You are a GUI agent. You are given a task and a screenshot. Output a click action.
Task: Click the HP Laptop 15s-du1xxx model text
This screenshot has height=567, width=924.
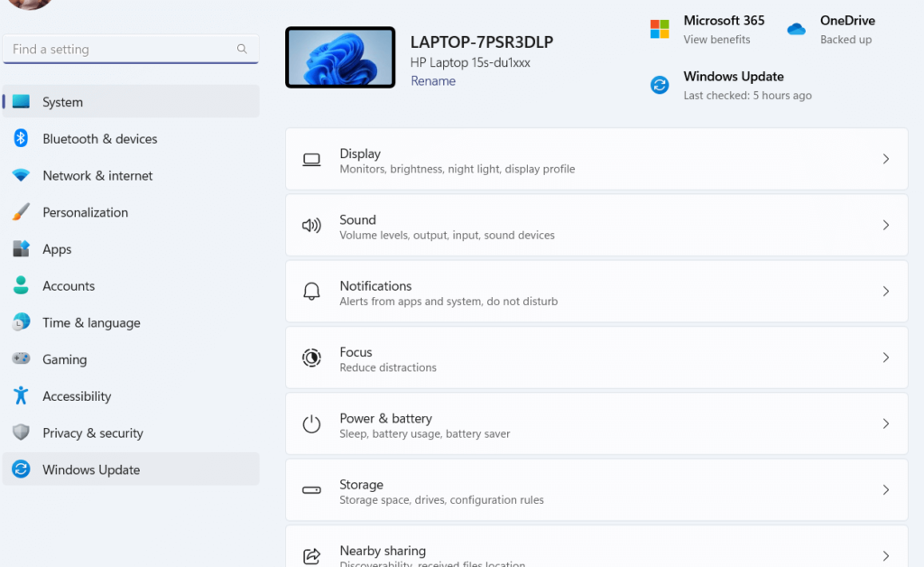click(x=470, y=62)
